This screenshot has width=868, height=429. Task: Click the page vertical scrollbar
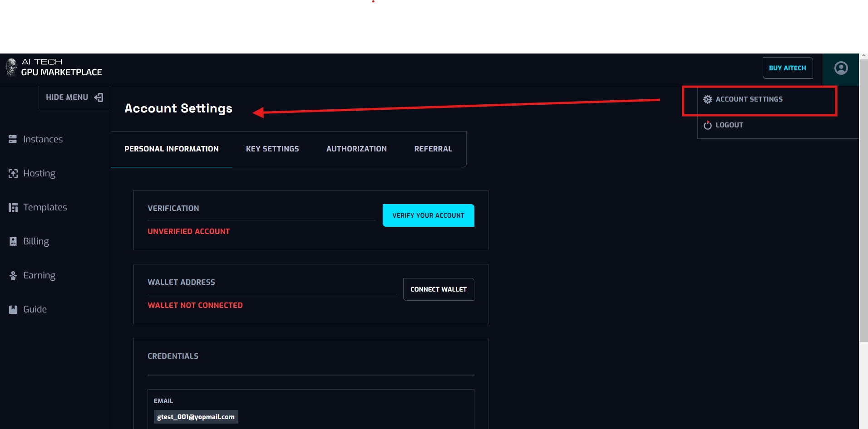point(863,204)
